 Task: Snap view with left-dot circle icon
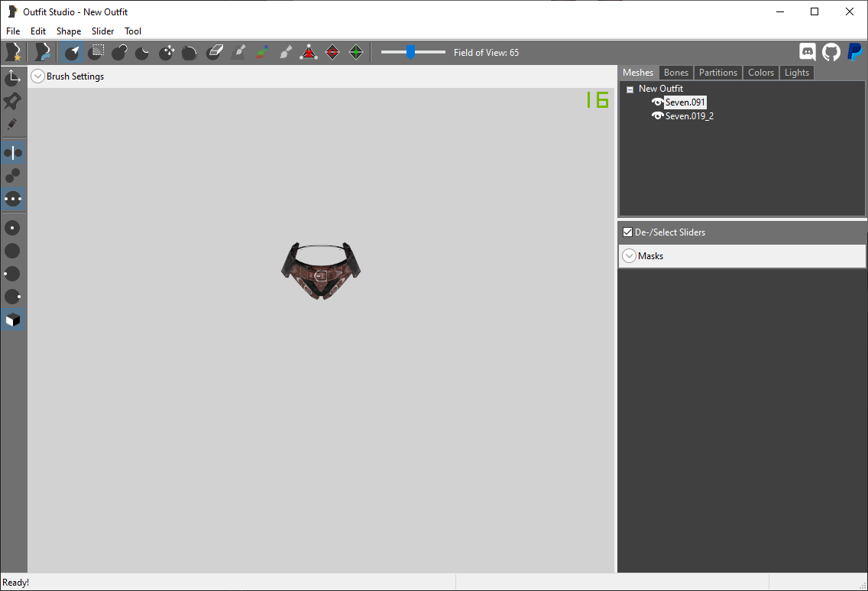13,274
